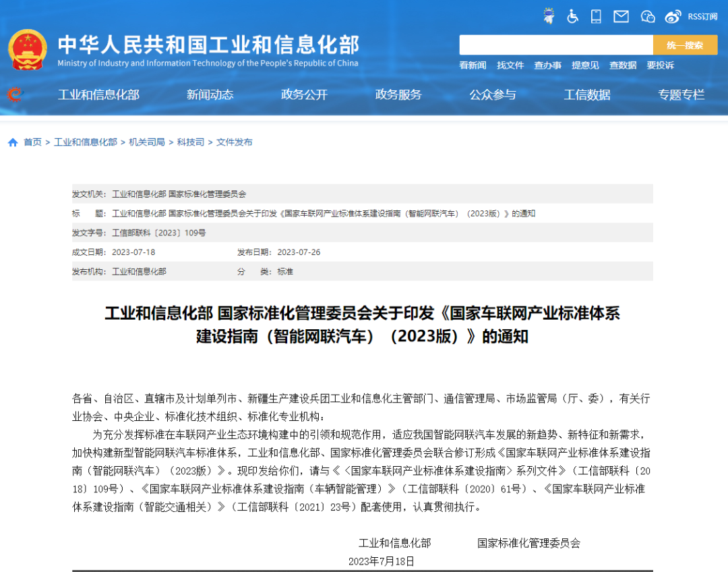728x572 pixels.
Task: Go to 首页 in the breadcrumb
Action: [32, 142]
